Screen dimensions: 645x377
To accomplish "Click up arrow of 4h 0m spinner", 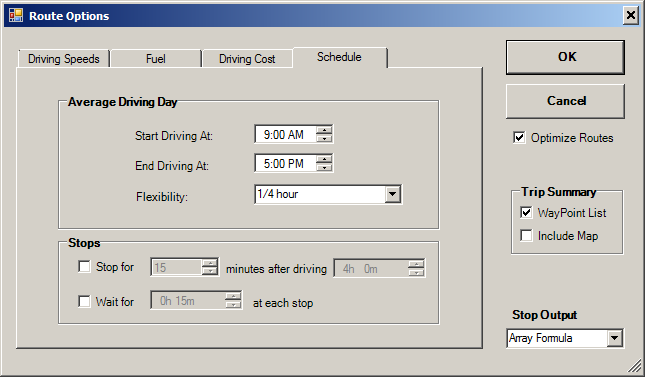I will [416, 265].
